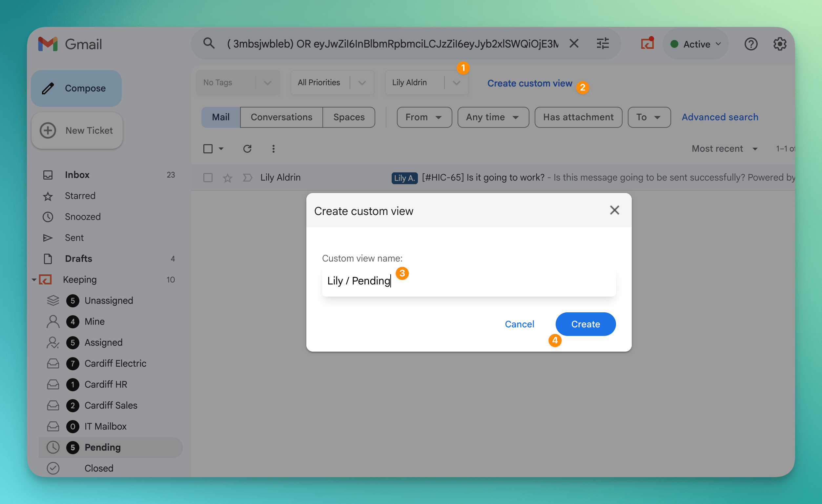The height and width of the screenshot is (504, 822).
Task: Collapse the Keeping folder tree
Action: pos(34,280)
